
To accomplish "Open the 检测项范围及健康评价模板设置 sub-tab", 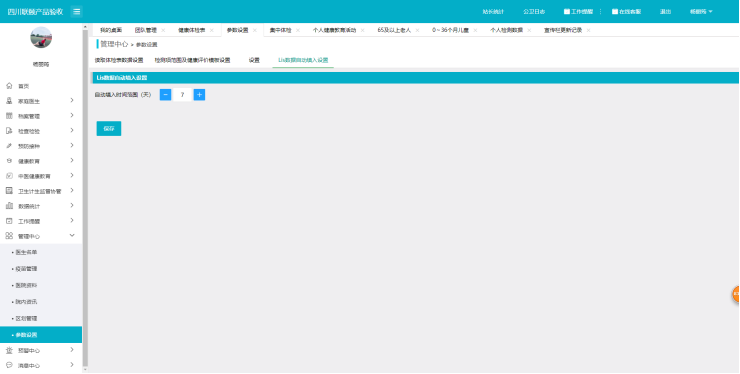I will click(x=193, y=60).
